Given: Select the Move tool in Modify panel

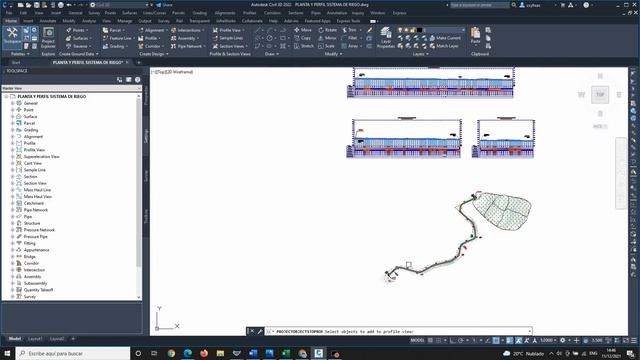Looking at the screenshot, I should (x=303, y=30).
